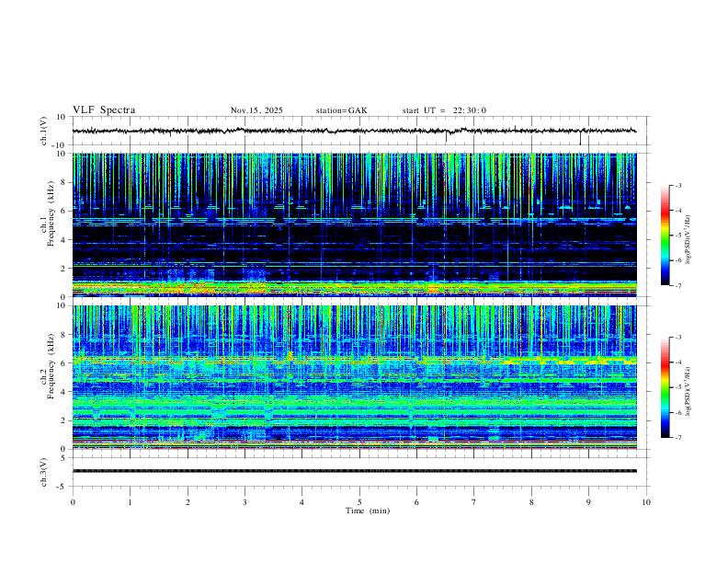Click the ch.3 voltage trace band
Viewport: 728px width, 563px height.
pyautogui.click(x=355, y=471)
